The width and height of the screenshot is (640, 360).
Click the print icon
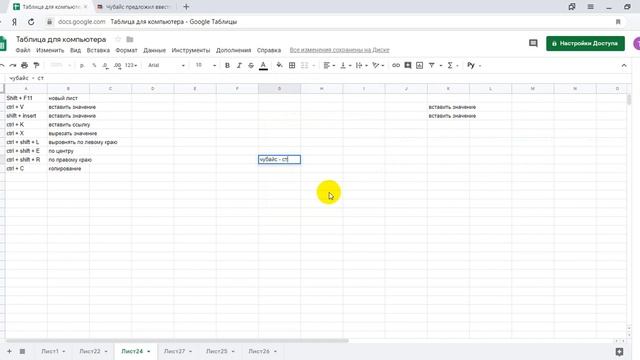(24, 65)
